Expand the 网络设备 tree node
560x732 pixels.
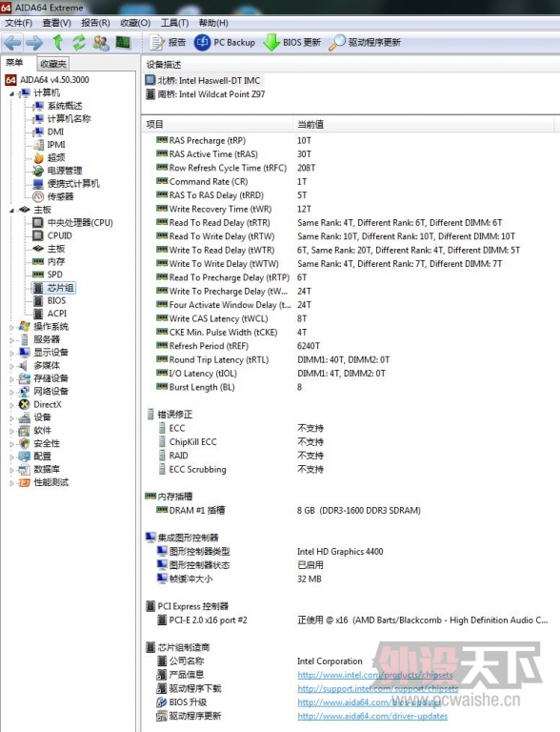pos(11,392)
